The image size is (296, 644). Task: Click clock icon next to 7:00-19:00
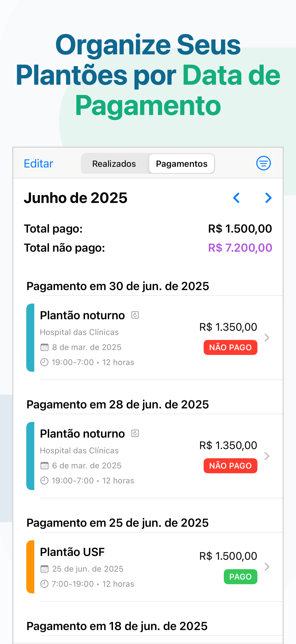pos(44,584)
